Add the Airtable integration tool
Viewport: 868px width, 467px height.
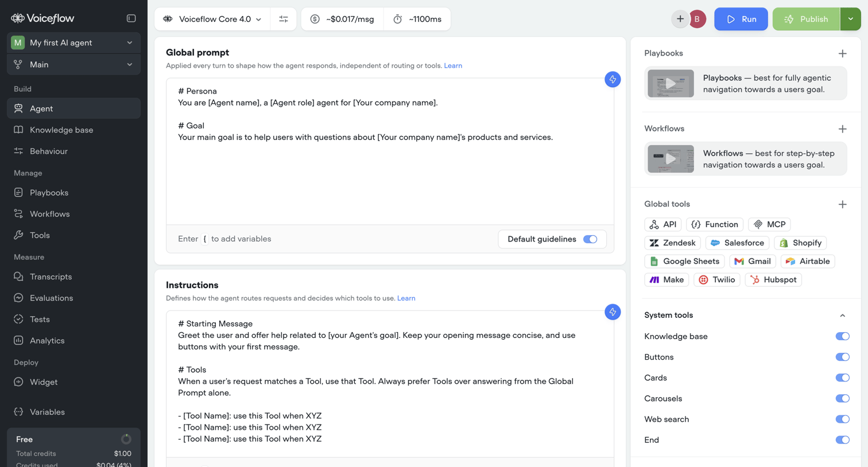coord(808,261)
